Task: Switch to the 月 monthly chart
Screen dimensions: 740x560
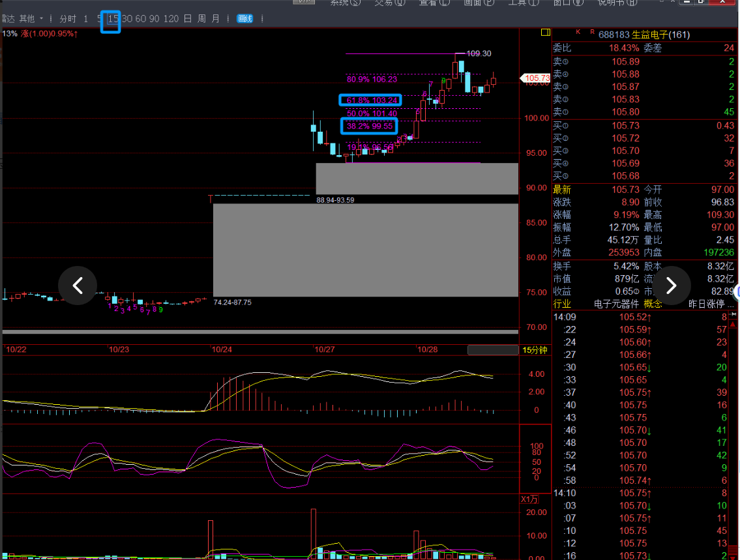Action: click(x=216, y=19)
